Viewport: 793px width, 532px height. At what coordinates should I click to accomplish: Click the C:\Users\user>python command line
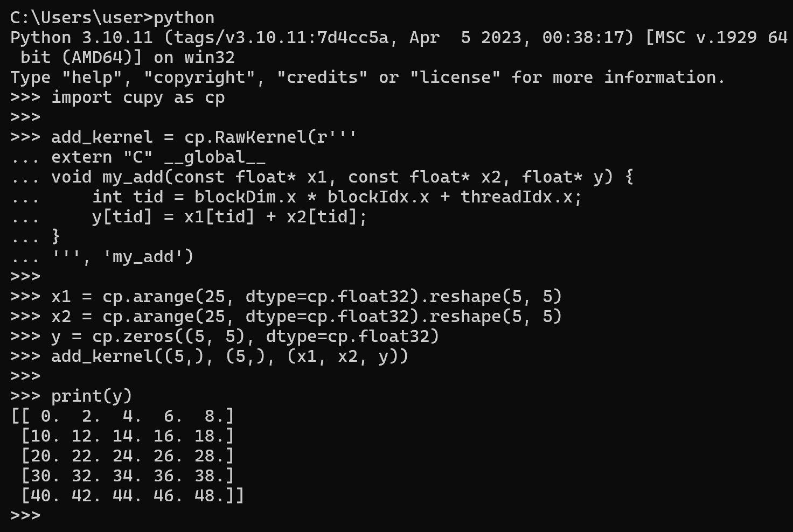click(x=112, y=18)
